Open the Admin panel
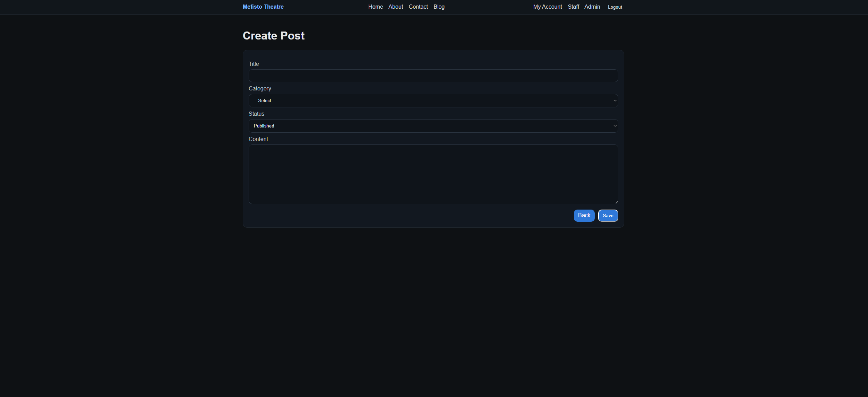 [592, 7]
